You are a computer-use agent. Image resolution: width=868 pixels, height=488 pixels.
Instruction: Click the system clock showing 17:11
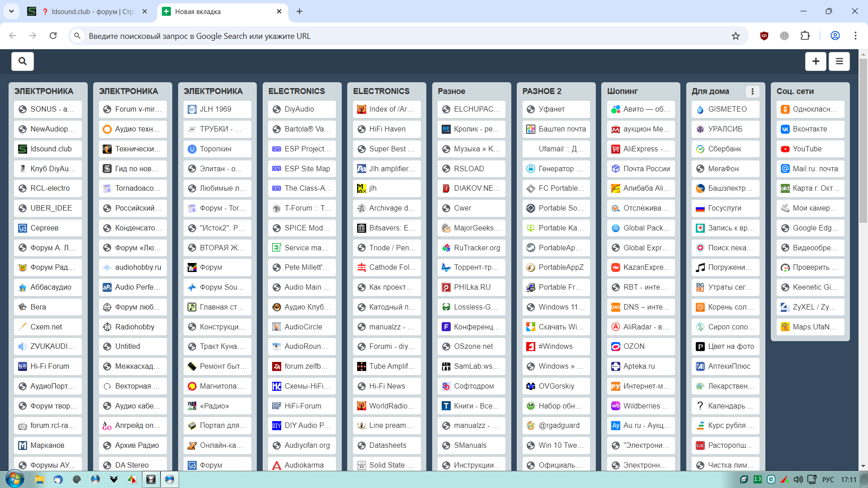click(x=849, y=479)
